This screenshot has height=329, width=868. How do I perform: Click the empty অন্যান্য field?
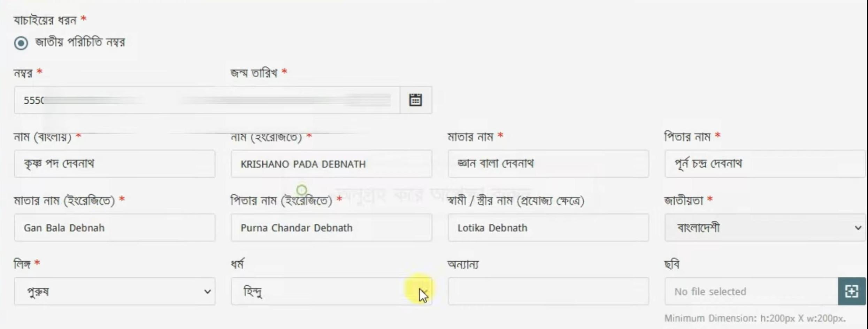pyautogui.click(x=548, y=291)
